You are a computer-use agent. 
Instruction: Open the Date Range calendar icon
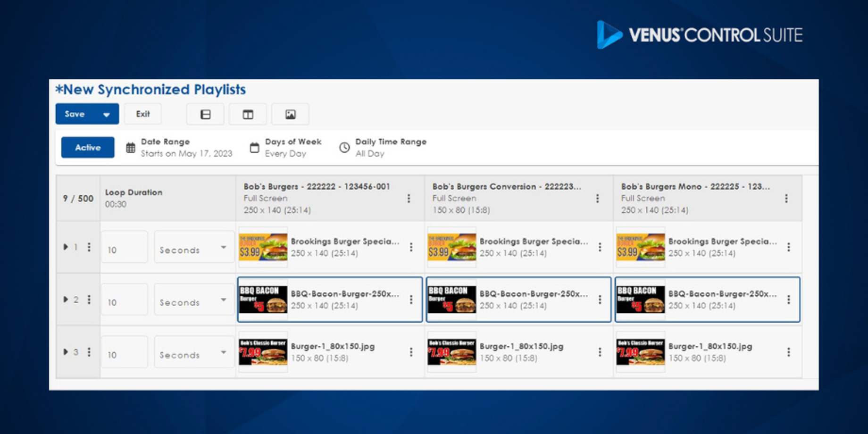(x=131, y=148)
